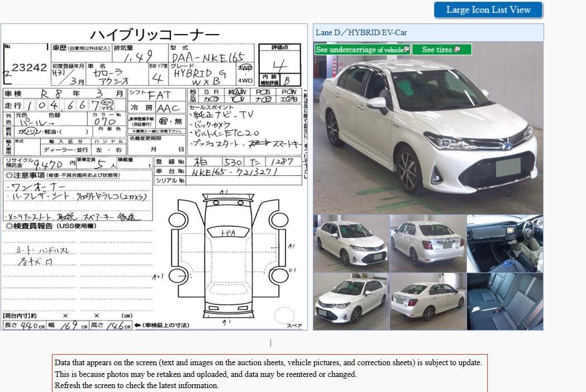Screen dimensions: 586x392
Task: Click the length value 440 cm
Action: (29, 326)
